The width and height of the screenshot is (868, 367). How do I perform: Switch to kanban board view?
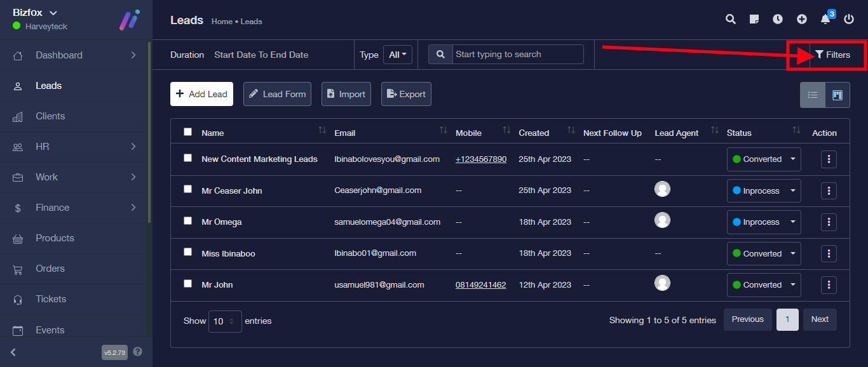point(837,95)
